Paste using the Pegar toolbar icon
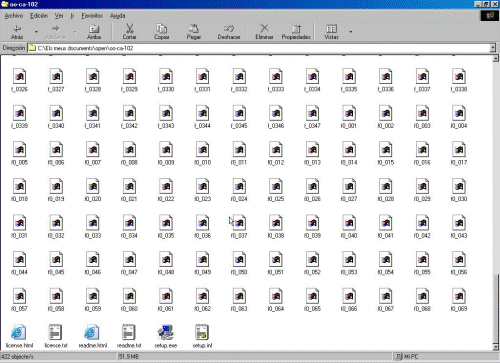The width and height of the screenshot is (500, 363). click(194, 32)
